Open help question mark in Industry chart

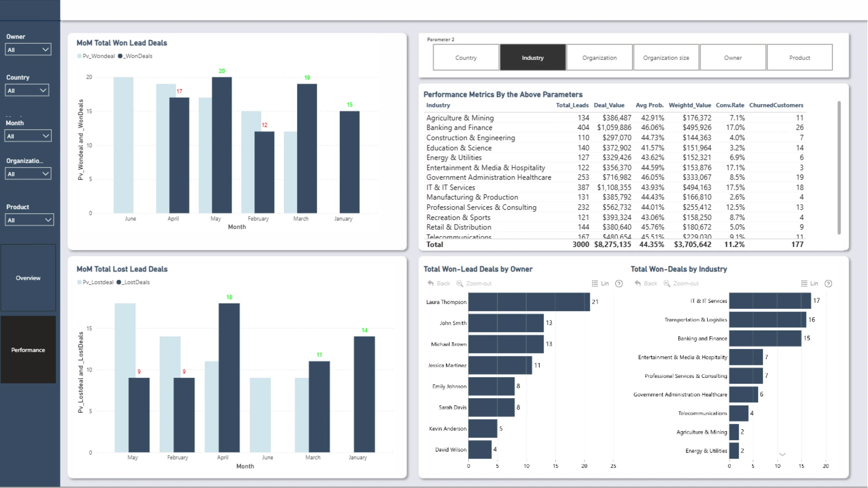click(828, 283)
